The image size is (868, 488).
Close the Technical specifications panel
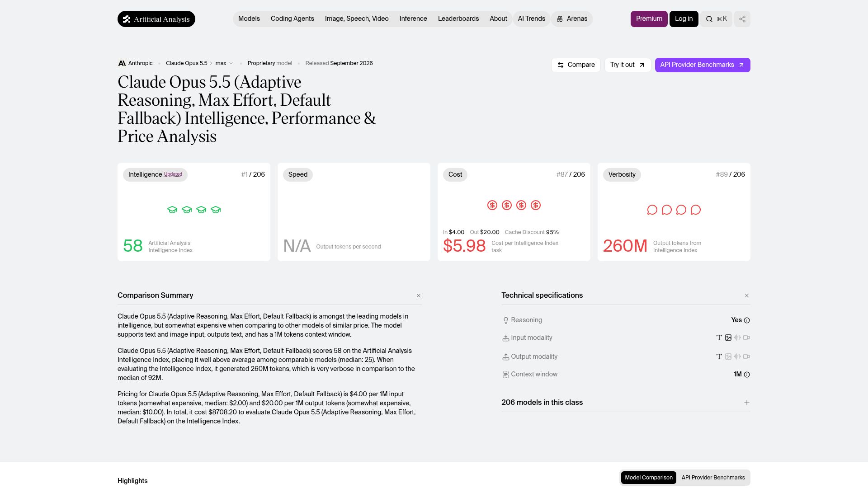[747, 296]
